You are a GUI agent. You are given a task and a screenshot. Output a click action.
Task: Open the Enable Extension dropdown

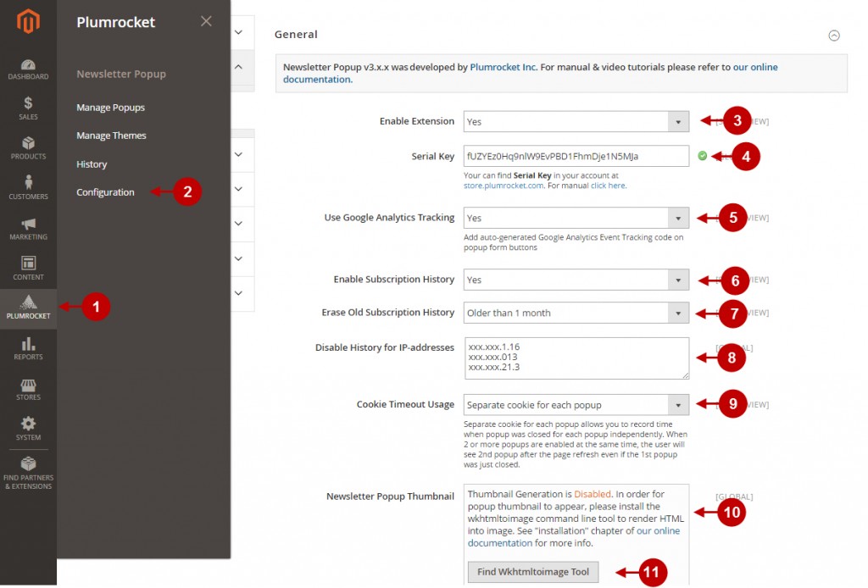[x=576, y=121]
